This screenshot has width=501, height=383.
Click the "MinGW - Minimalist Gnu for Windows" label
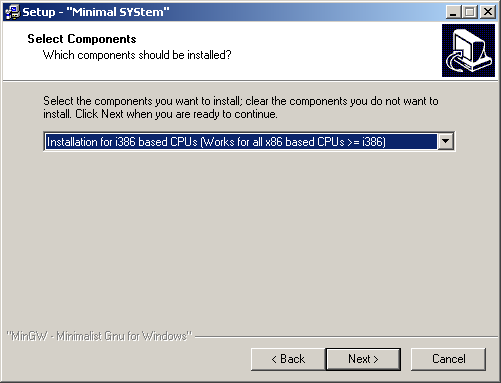[x=100, y=336]
